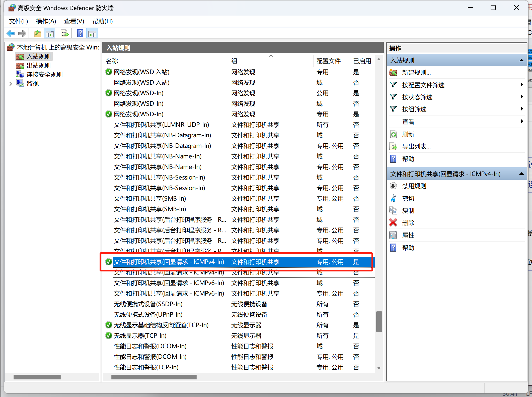532x397 pixels.
Task: Select 出站规则 in the left tree
Action: 39,66
